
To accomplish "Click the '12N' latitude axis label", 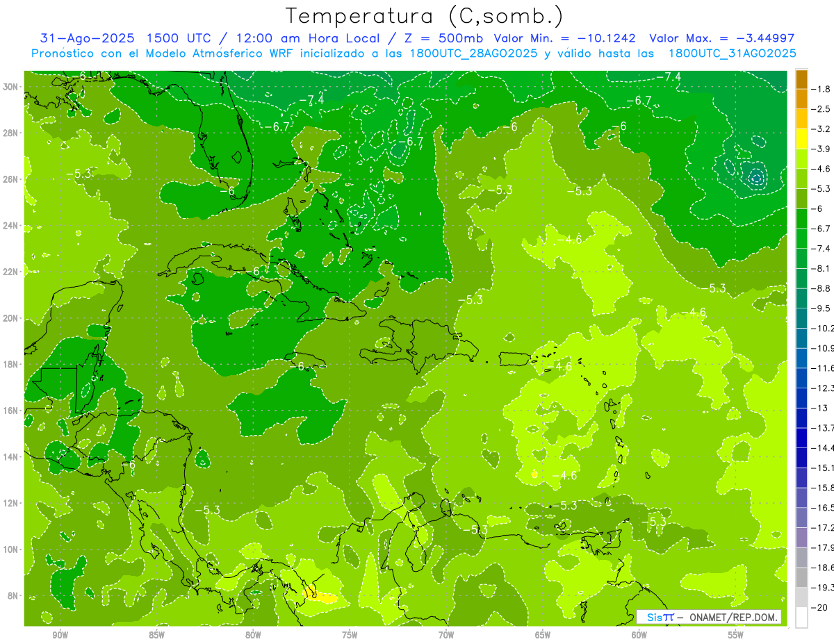I will click(11, 503).
